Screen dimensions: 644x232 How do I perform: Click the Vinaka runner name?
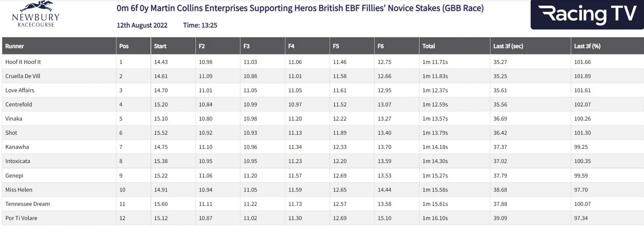pyautogui.click(x=14, y=119)
